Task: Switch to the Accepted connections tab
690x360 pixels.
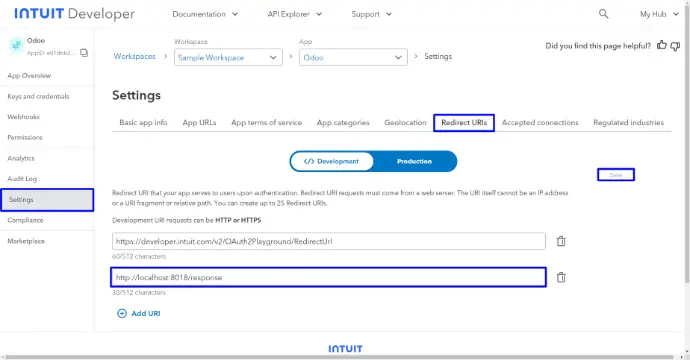Action: point(540,122)
